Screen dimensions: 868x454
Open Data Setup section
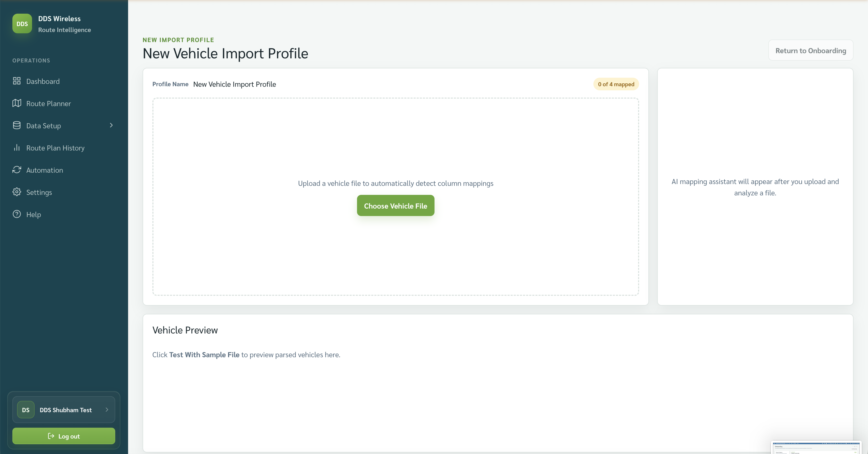pyautogui.click(x=64, y=125)
